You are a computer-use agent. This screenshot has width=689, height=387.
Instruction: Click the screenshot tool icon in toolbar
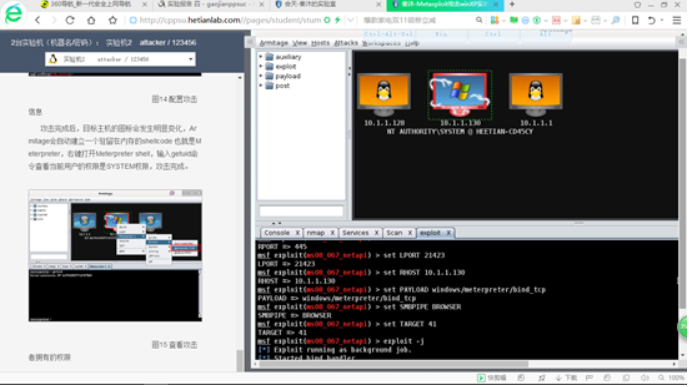596,20
